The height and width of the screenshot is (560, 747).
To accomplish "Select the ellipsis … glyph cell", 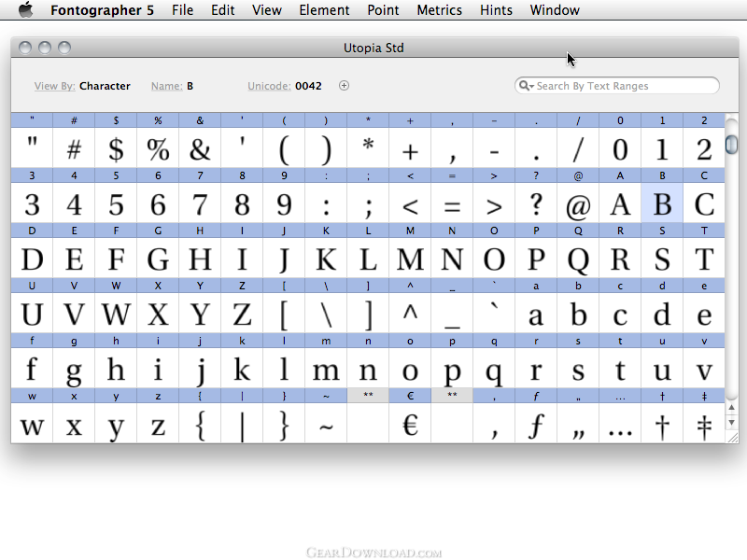I will point(620,424).
